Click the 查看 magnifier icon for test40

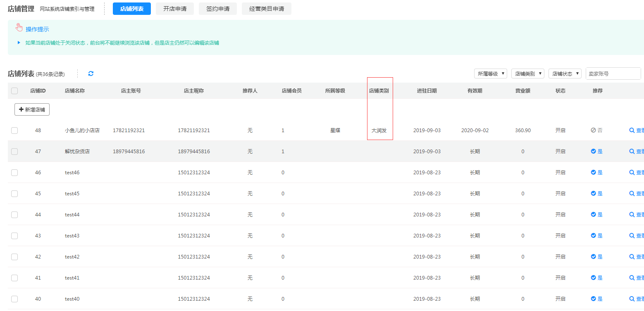tap(632, 299)
